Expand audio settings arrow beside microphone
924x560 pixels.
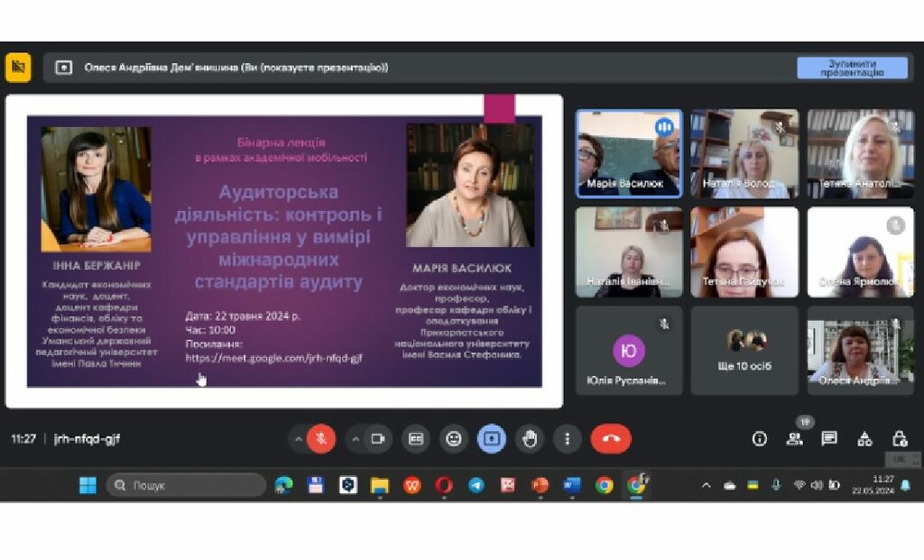click(x=298, y=439)
